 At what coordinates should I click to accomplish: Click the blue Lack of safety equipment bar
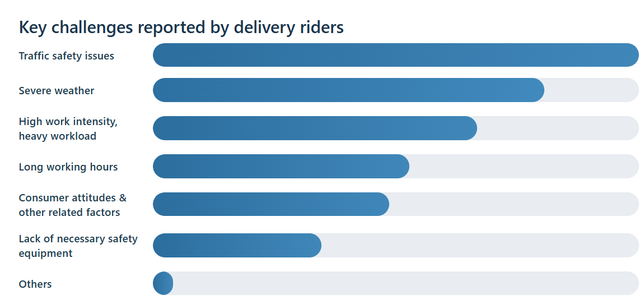coord(236,245)
